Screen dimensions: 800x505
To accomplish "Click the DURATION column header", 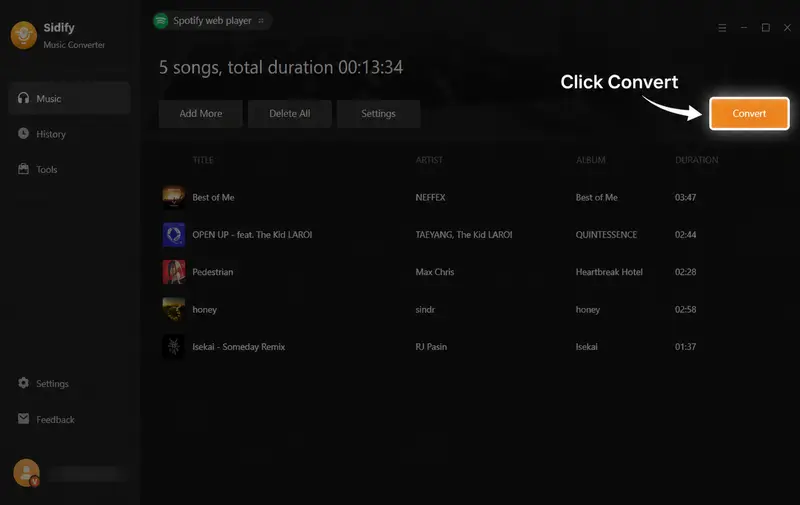I will 696,160.
